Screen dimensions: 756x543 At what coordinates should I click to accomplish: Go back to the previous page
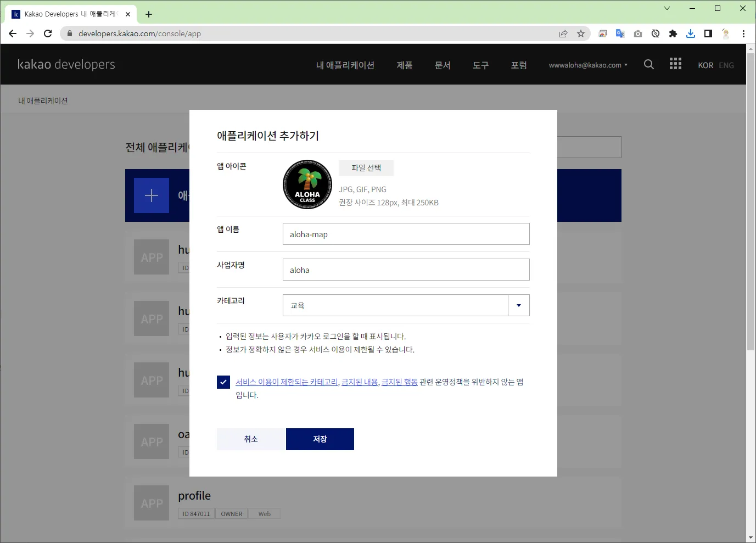point(13,33)
